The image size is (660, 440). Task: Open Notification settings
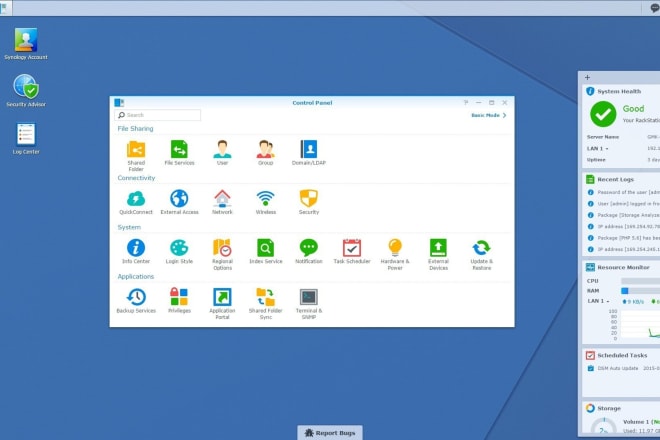point(309,251)
